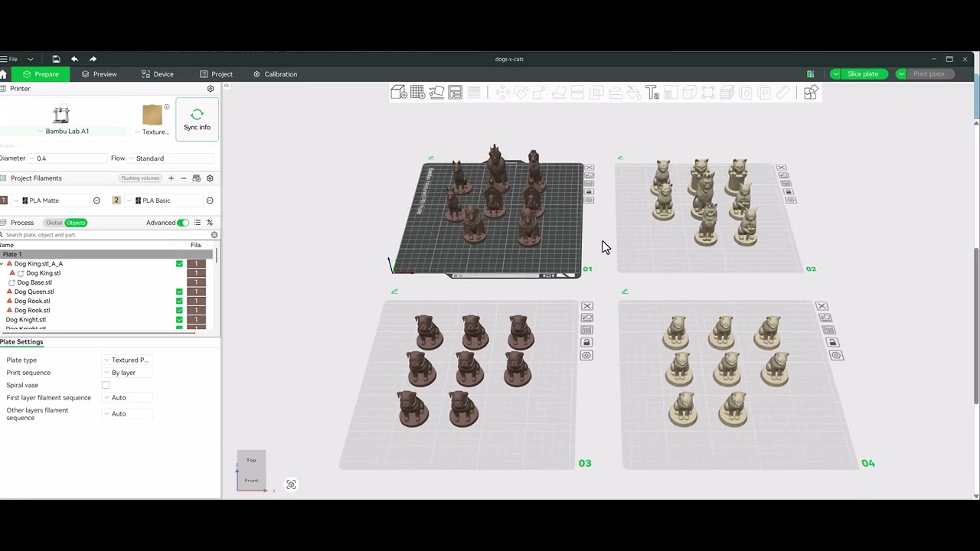Viewport: 980px width, 551px height.
Task: Open First layer filament sequence dropdown
Action: coord(127,398)
